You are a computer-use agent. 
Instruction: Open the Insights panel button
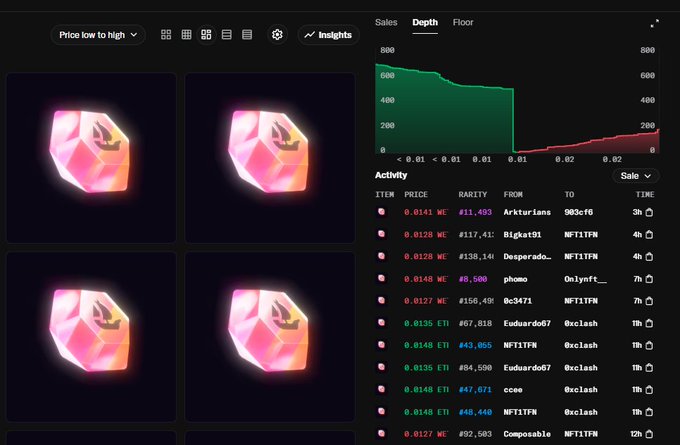pyautogui.click(x=328, y=35)
